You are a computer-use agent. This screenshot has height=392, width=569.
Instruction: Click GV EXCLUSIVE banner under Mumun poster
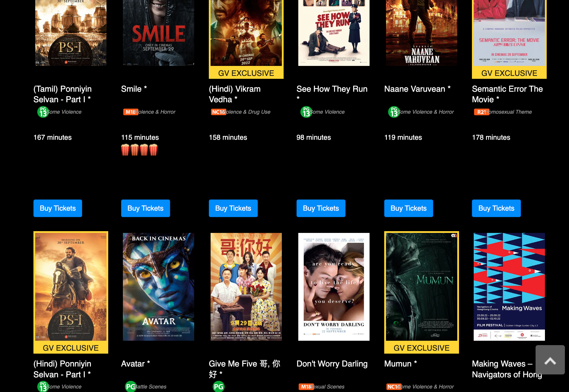tap(421, 348)
